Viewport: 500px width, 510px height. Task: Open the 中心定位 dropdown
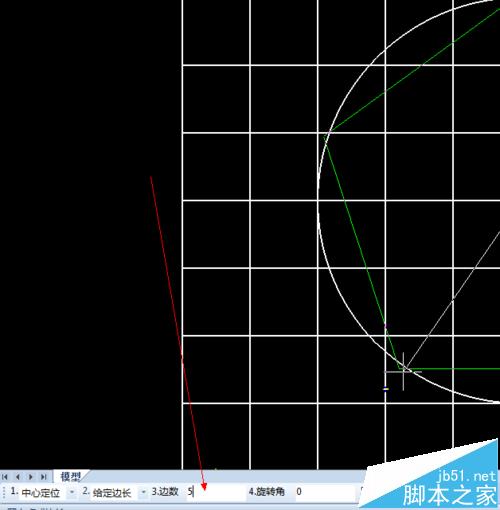point(72,492)
